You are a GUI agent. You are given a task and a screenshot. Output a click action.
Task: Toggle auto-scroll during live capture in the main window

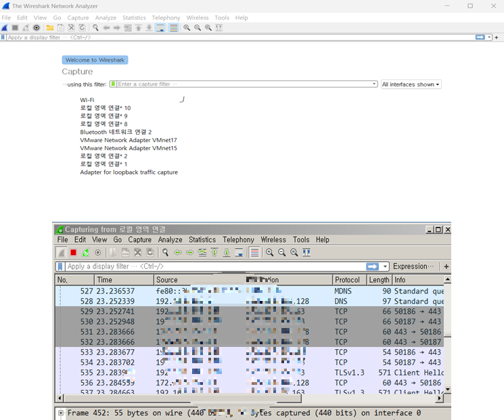coord(160,28)
